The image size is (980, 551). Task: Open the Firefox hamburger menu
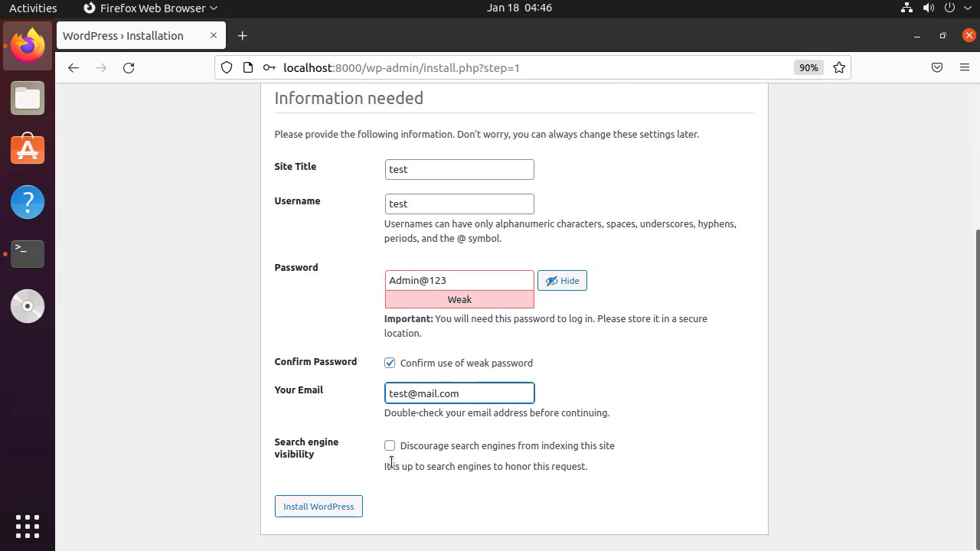pos(965,67)
